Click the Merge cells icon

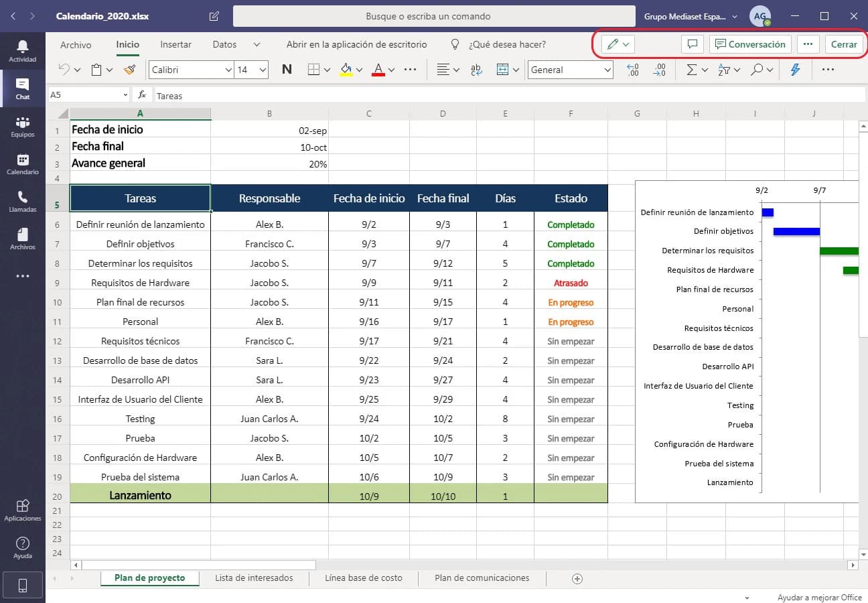503,70
